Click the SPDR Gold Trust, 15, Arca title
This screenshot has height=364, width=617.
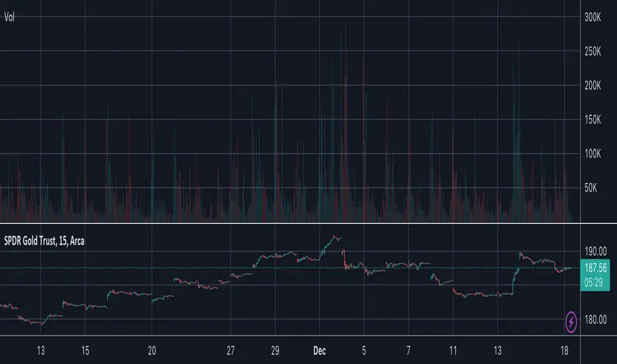coord(44,241)
